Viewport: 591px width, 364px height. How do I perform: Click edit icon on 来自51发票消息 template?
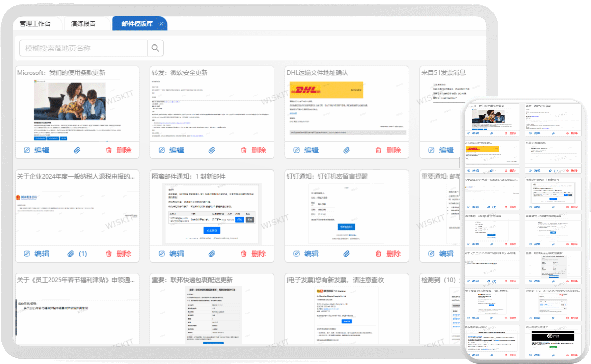point(431,150)
